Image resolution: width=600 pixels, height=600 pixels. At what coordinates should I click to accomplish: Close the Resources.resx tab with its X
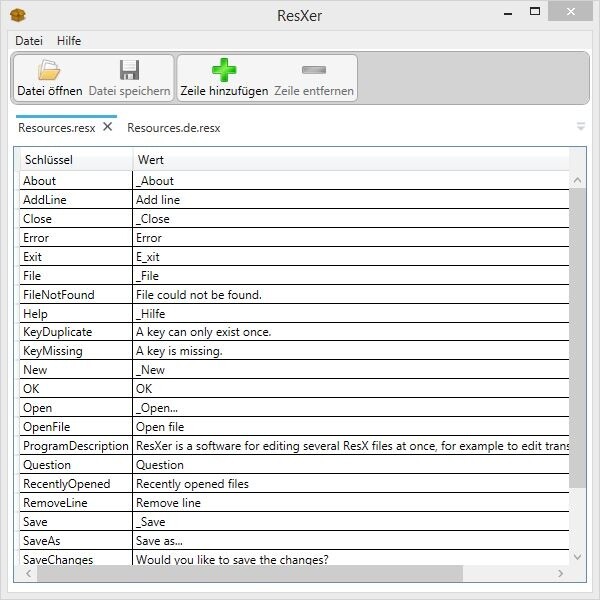[108, 127]
